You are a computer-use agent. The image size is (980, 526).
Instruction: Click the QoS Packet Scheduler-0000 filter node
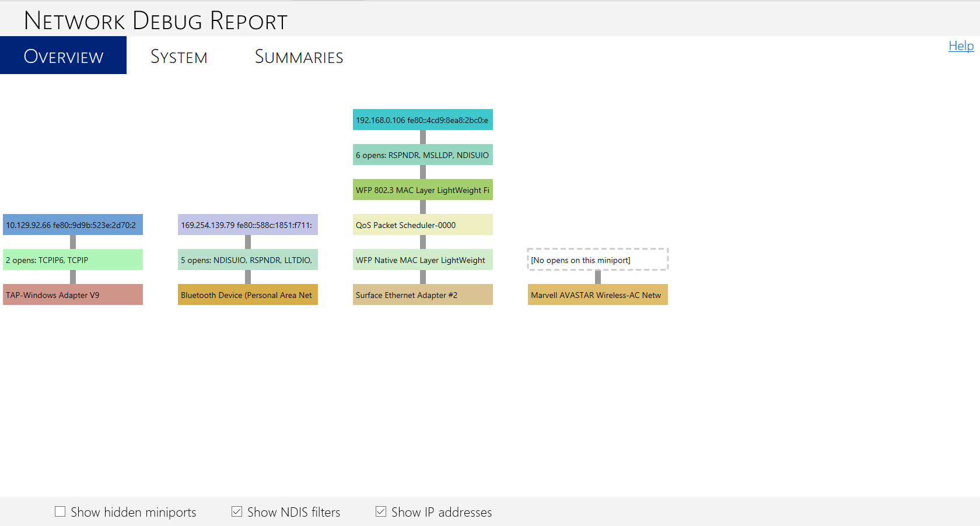[422, 225]
